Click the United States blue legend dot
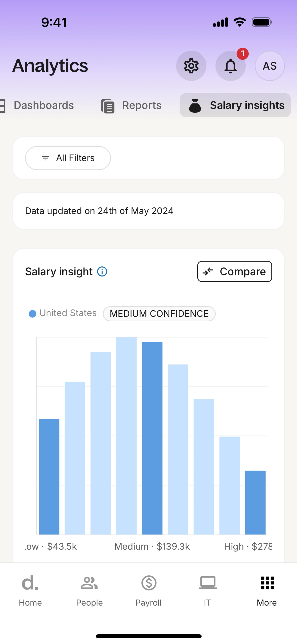Screen dimensions: 297x644 pos(32,313)
